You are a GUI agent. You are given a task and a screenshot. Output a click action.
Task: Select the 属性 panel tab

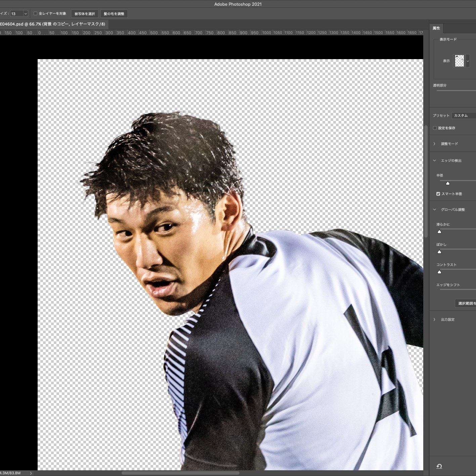(x=436, y=28)
